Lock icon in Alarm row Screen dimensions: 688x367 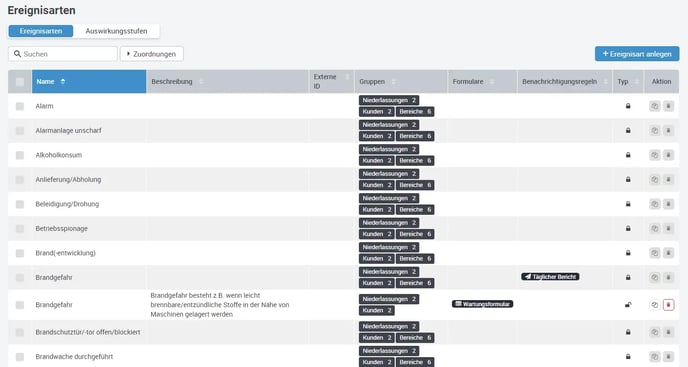628,106
